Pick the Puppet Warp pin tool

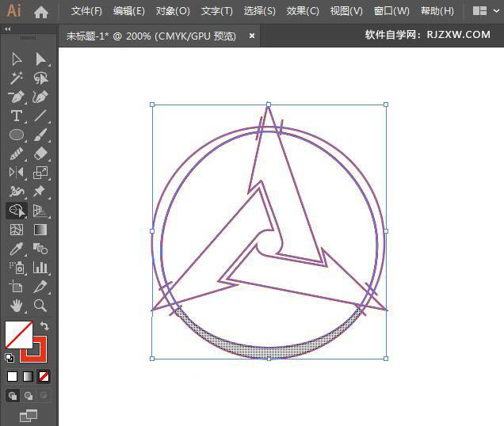click(x=40, y=191)
